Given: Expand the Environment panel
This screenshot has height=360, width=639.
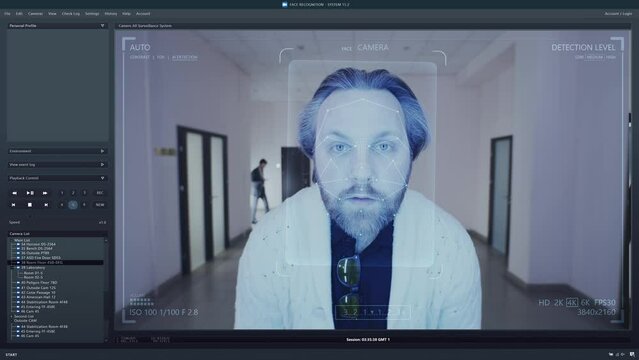Looking at the screenshot, I should [x=102, y=151].
